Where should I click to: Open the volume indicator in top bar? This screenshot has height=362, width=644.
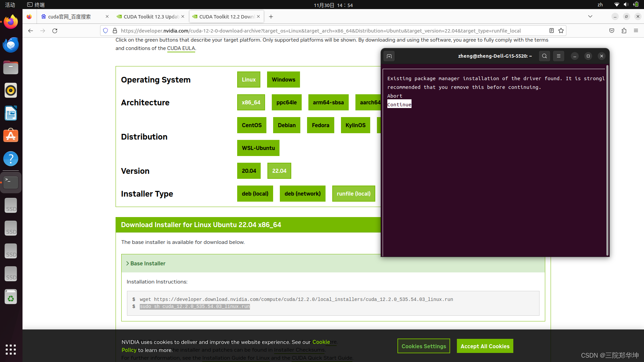tap(626, 5)
